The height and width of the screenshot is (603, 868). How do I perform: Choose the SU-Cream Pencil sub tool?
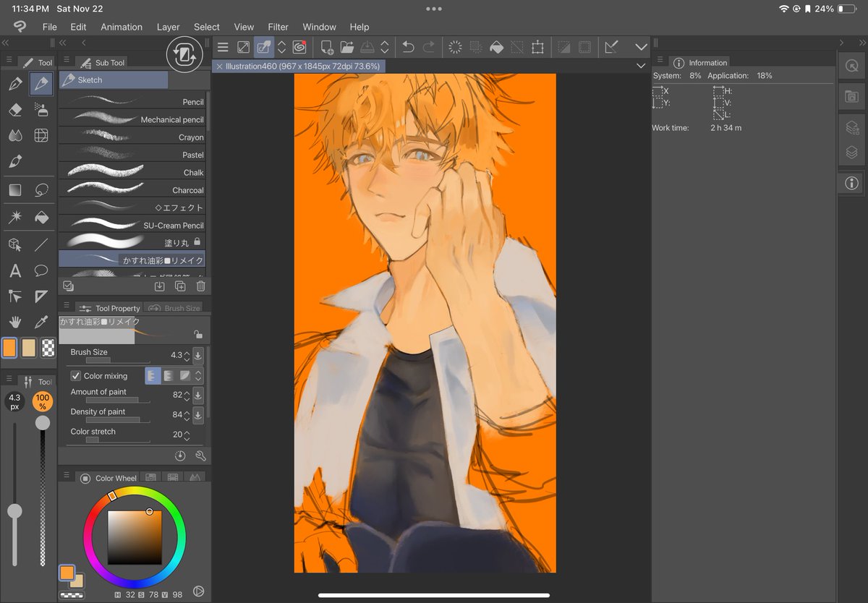click(x=132, y=225)
